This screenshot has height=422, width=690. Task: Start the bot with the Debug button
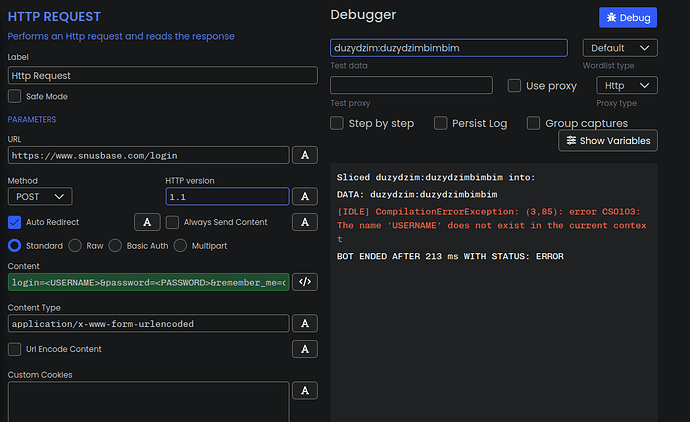pyautogui.click(x=628, y=18)
